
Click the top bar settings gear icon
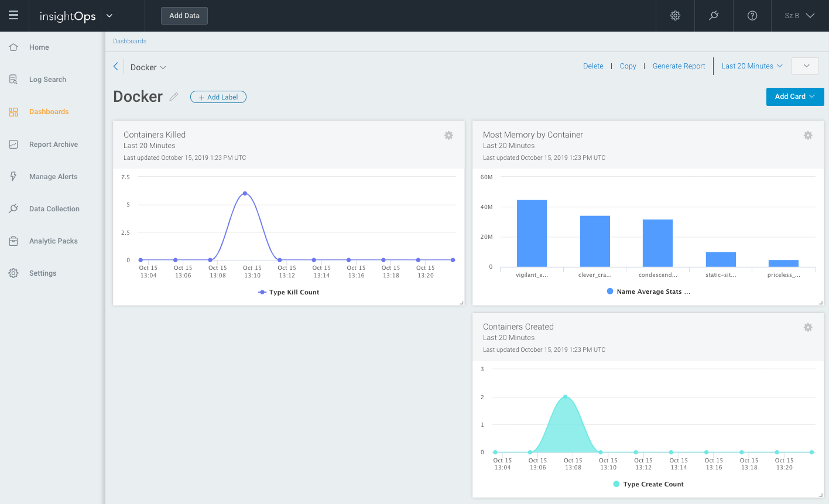pos(675,16)
